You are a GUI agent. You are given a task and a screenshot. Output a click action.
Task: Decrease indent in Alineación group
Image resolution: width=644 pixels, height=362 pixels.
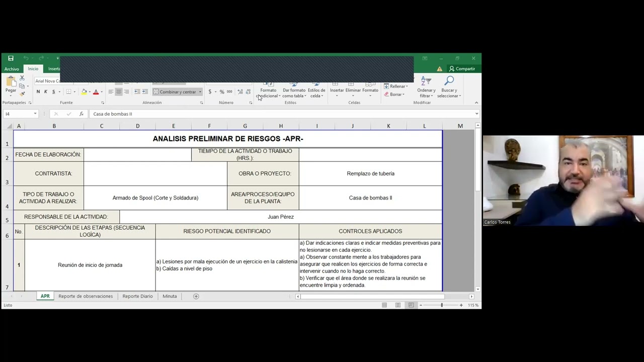point(137,92)
